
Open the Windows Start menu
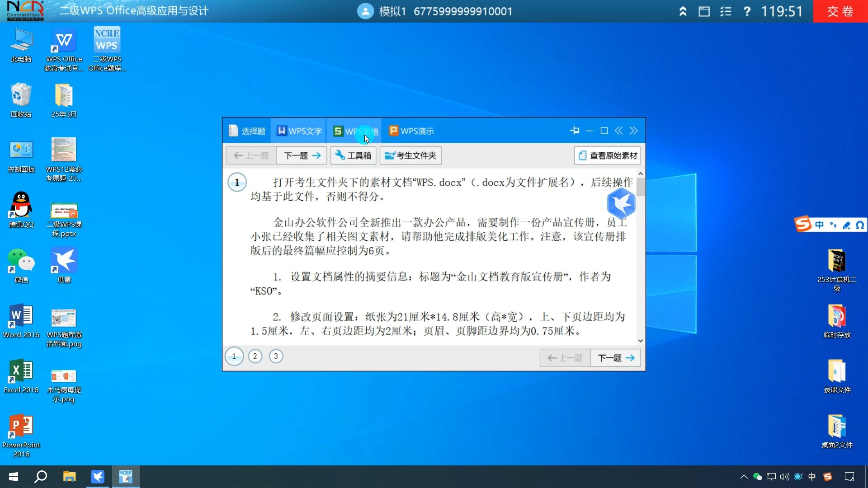pyautogui.click(x=14, y=477)
